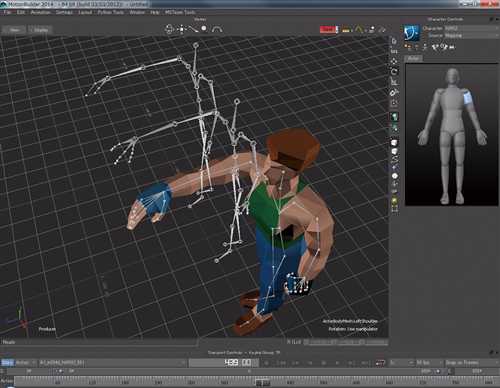500x388 pixels.
Task: Click the white sphere display icon
Action: pyautogui.click(x=204, y=29)
